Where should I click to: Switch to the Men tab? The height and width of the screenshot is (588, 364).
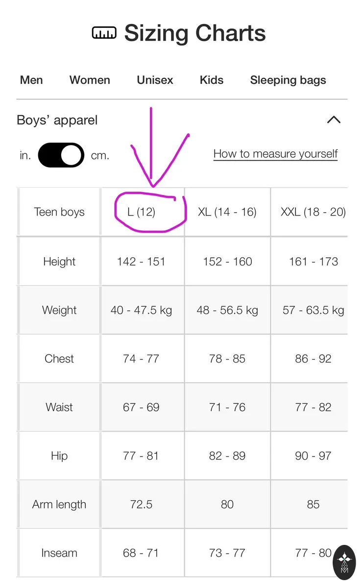click(31, 80)
